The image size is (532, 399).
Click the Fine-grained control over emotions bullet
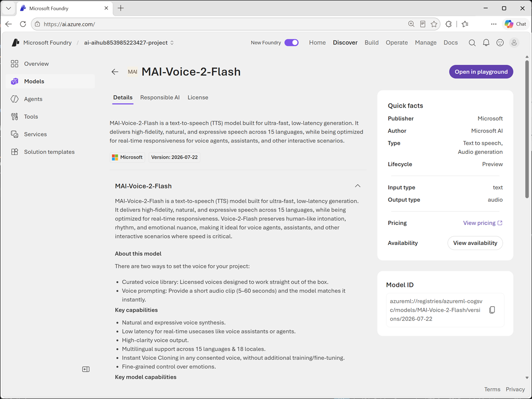tap(169, 367)
